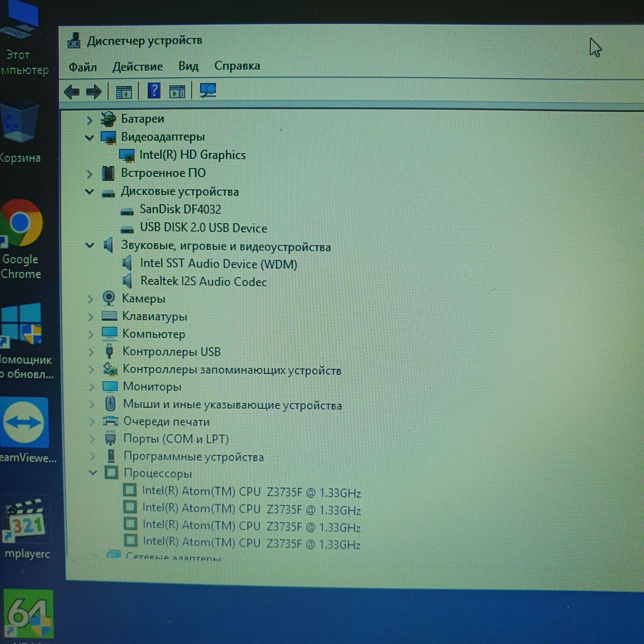Expand the Батареи category
The width and height of the screenshot is (644, 644).
[x=89, y=120]
